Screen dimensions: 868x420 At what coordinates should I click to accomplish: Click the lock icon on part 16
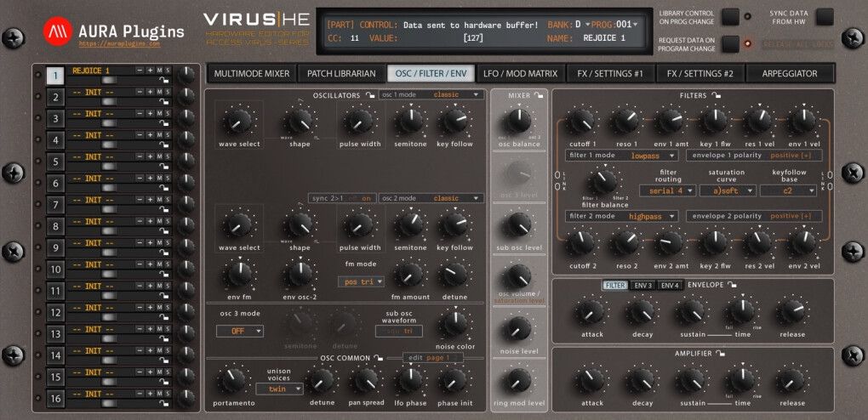pos(164,403)
